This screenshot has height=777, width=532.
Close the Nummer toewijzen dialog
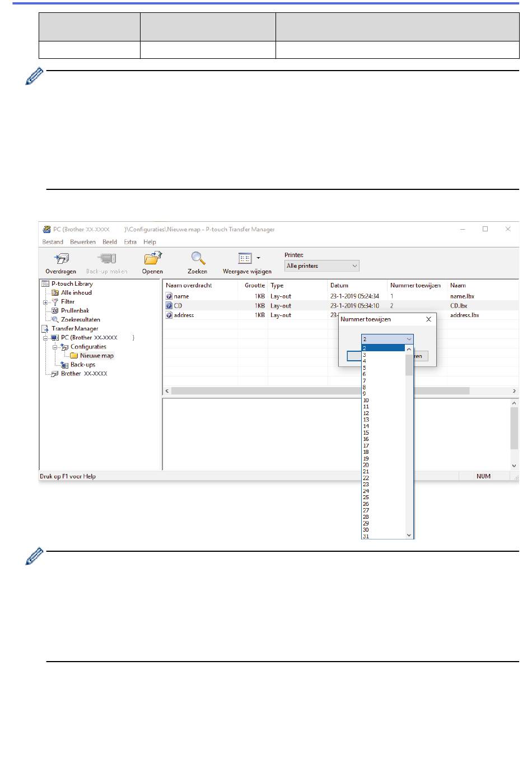(428, 319)
